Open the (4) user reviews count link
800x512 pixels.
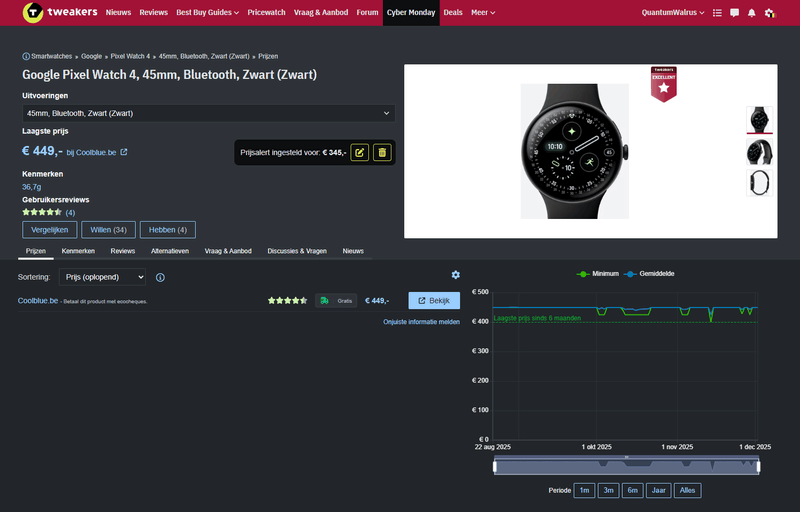pyautogui.click(x=70, y=213)
